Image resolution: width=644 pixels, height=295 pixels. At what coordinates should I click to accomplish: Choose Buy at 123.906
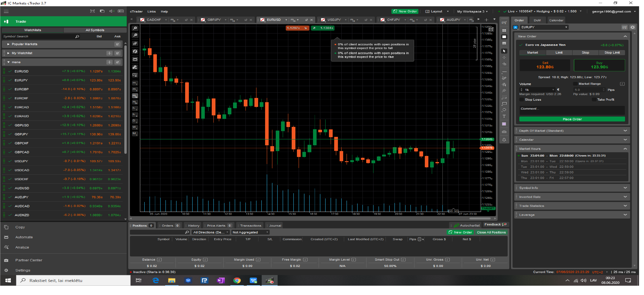pyautogui.click(x=599, y=65)
